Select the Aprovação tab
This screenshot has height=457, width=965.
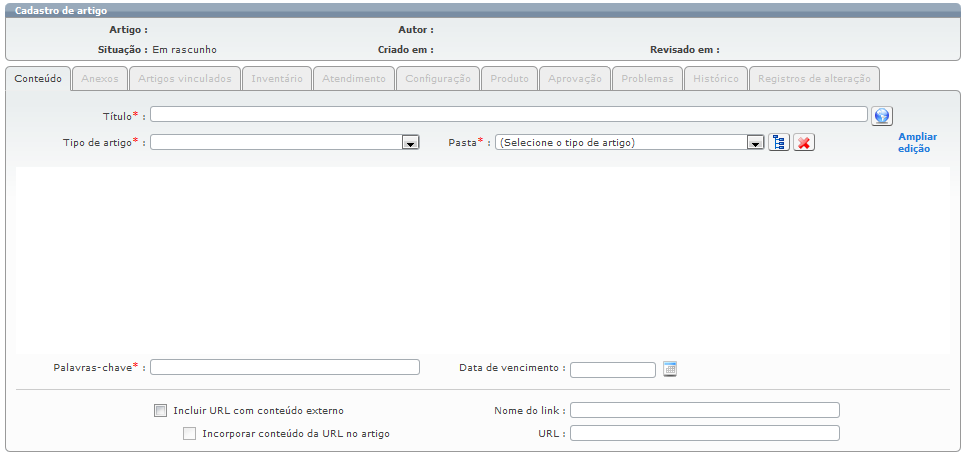[575, 79]
